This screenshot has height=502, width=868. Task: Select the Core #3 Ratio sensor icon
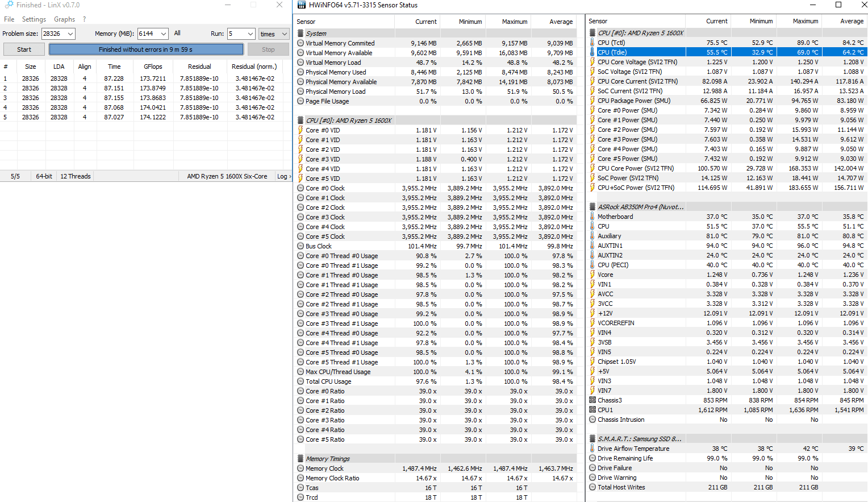[301, 420]
